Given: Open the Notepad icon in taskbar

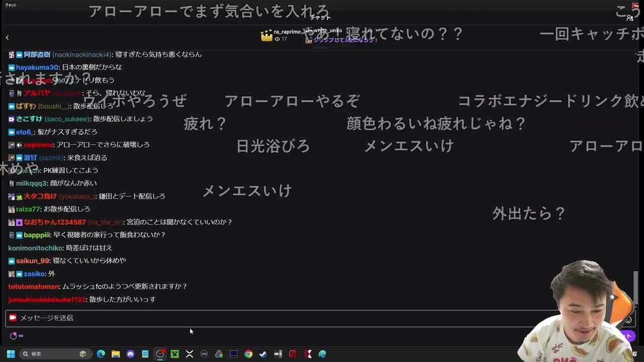Looking at the screenshot, I should coord(145,354).
